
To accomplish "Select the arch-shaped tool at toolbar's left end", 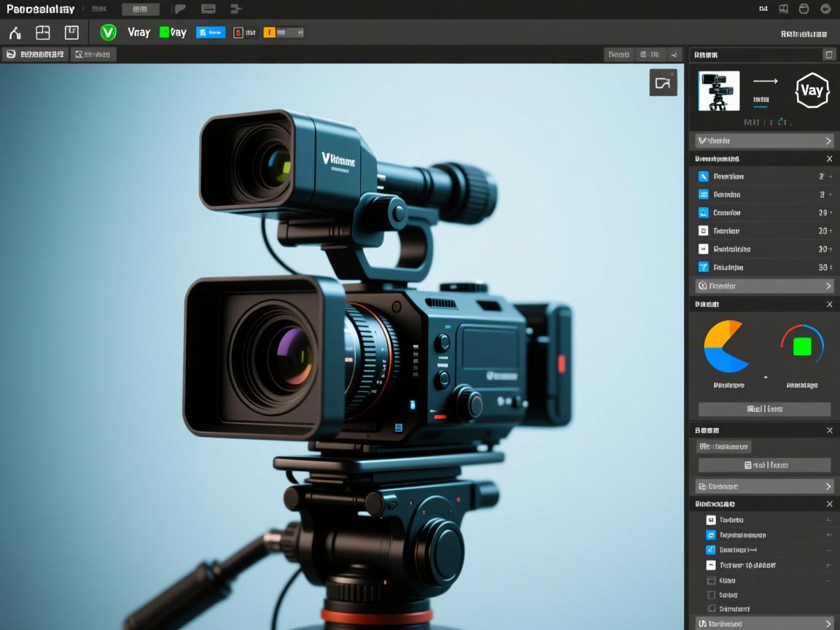I will click(x=15, y=33).
